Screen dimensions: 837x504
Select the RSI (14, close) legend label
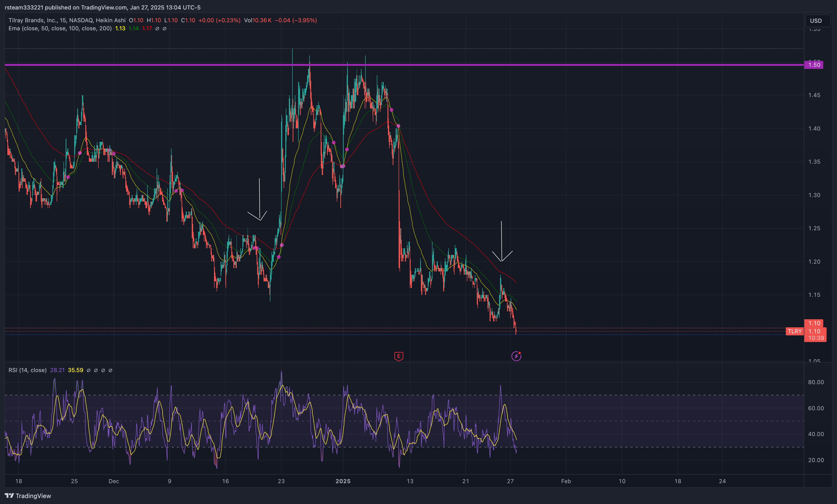[x=27, y=370]
